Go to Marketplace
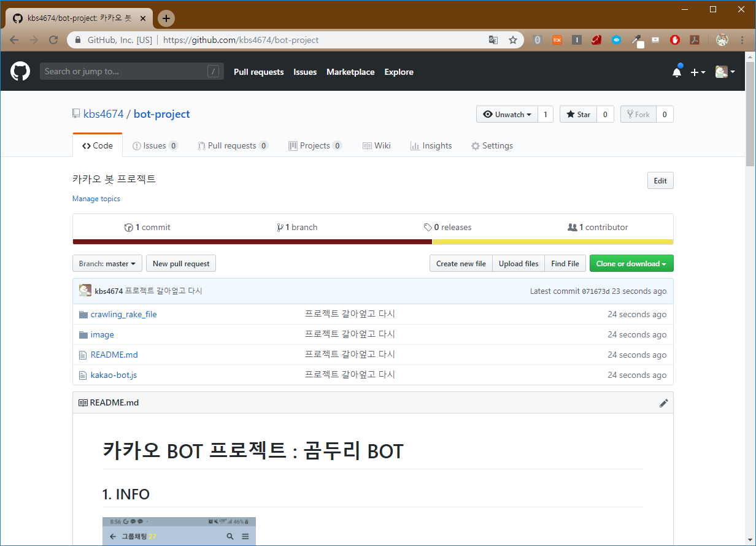756x546 pixels. 350,72
